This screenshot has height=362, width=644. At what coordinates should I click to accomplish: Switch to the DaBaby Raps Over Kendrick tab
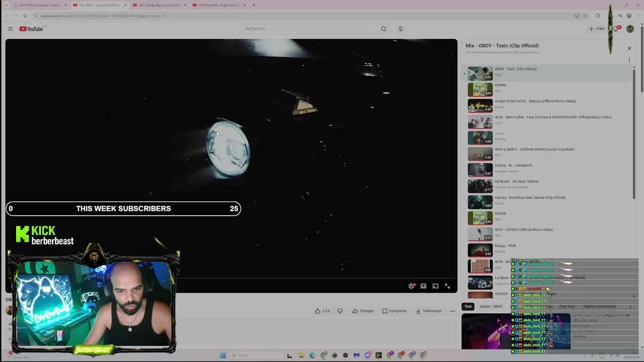click(159, 5)
